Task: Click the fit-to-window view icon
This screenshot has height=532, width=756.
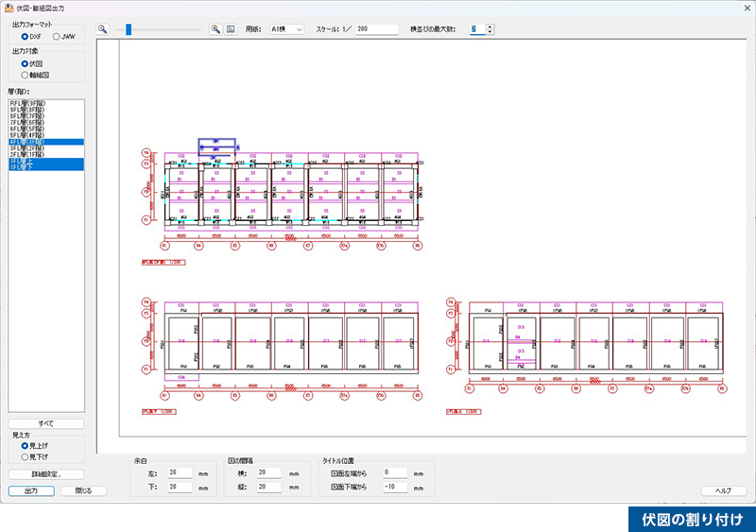Action: 230,29
